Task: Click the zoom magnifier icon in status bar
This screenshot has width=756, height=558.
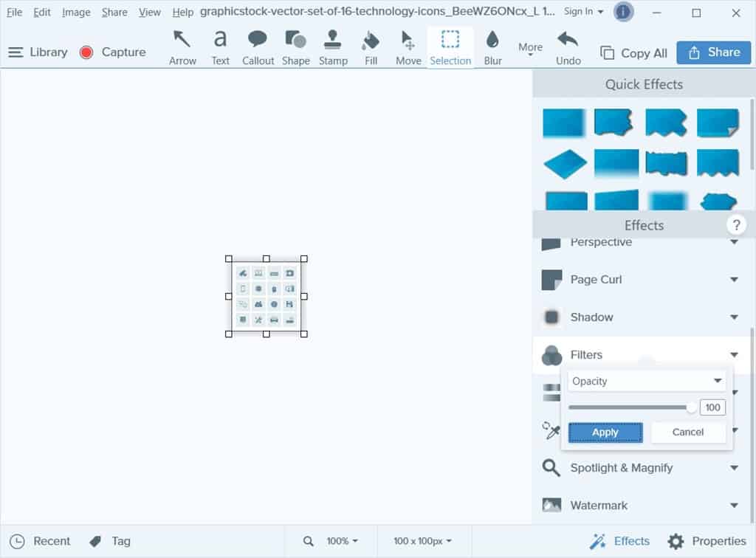Action: pyautogui.click(x=308, y=541)
